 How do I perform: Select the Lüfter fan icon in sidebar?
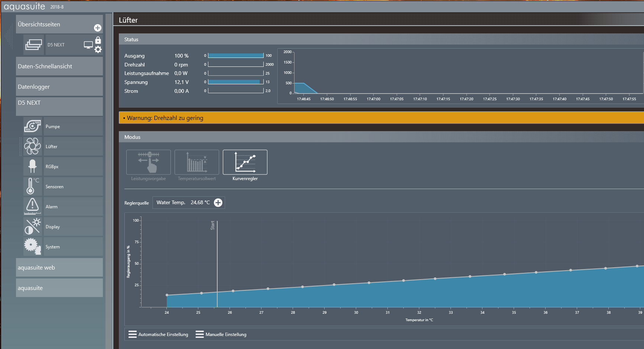click(33, 146)
